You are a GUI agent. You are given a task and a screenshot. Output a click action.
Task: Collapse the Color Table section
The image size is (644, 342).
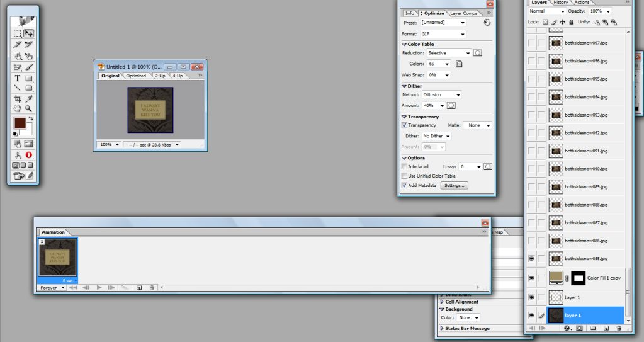404,44
